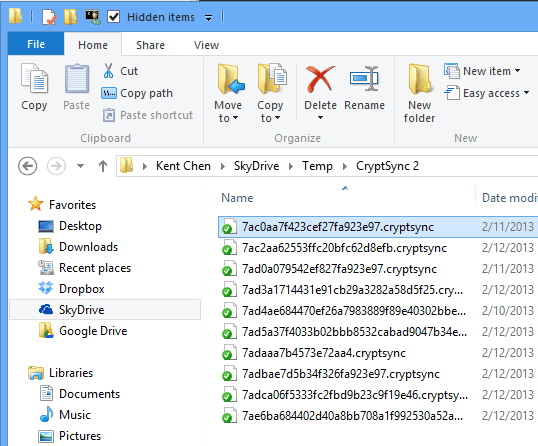Click the Move to folder icon

tap(230, 79)
